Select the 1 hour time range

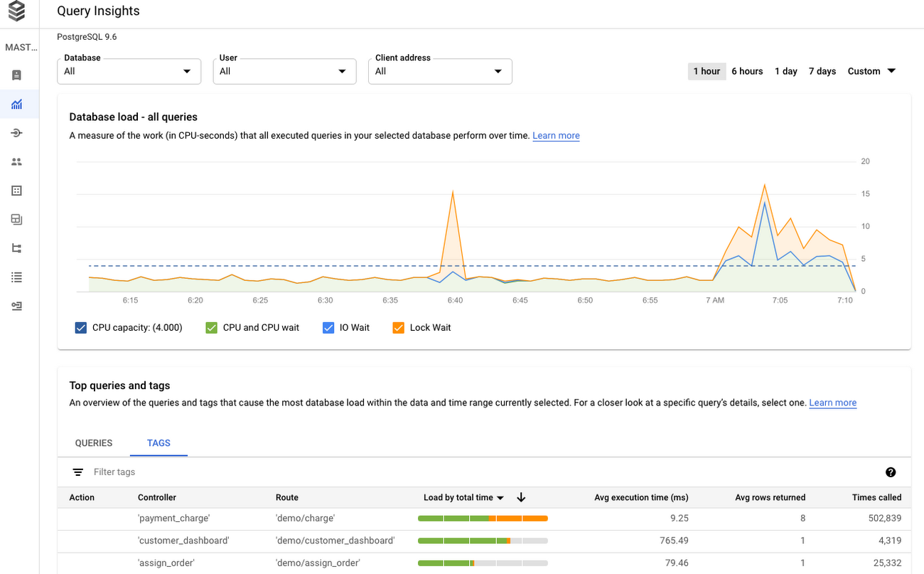(x=707, y=71)
